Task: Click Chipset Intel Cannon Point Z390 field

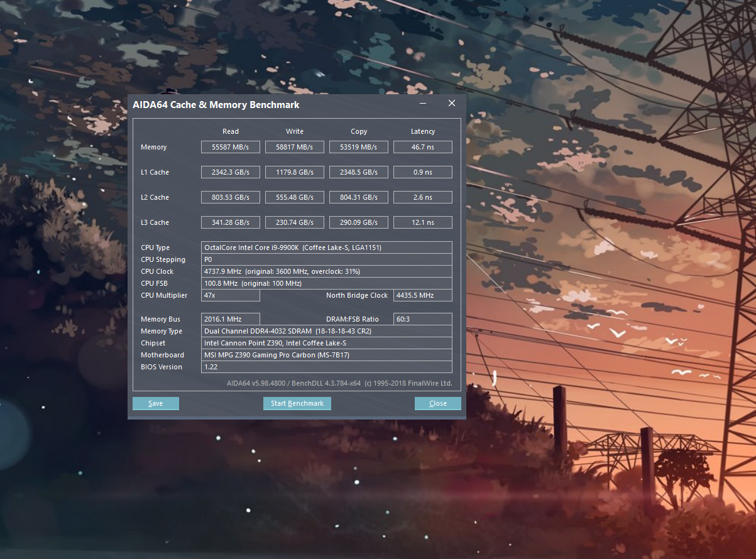Action: click(327, 343)
